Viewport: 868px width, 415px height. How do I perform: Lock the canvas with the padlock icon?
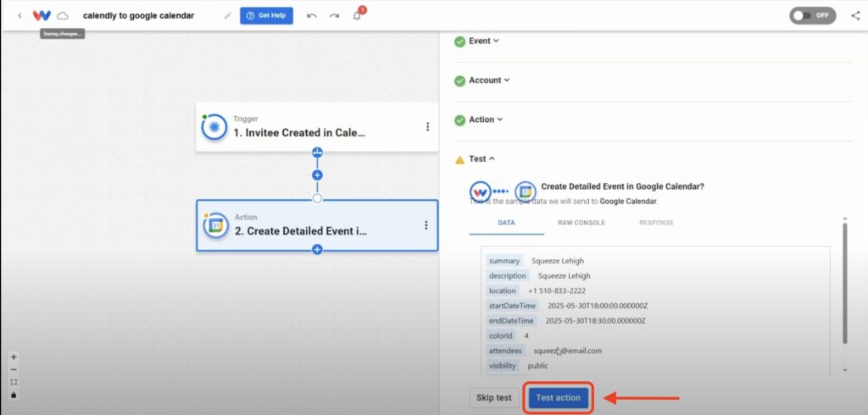(x=14, y=395)
